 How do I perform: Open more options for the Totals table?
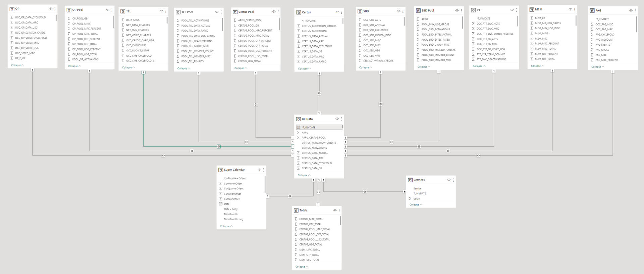[339, 211]
